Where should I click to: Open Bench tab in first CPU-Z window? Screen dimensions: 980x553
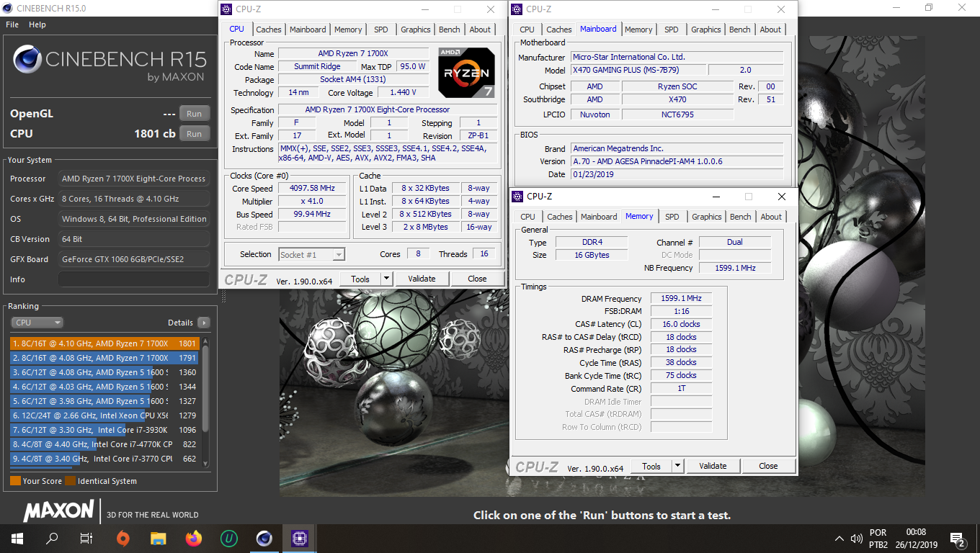tap(450, 30)
